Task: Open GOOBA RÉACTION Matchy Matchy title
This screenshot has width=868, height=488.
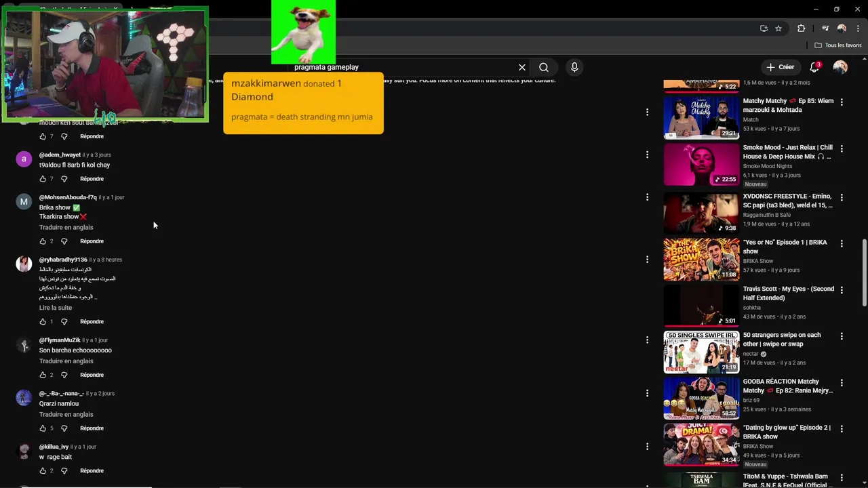Action: (x=787, y=386)
